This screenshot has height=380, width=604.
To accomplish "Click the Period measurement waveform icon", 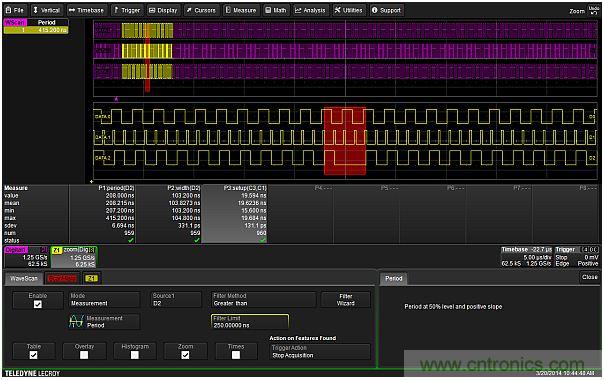I will [x=76, y=321].
